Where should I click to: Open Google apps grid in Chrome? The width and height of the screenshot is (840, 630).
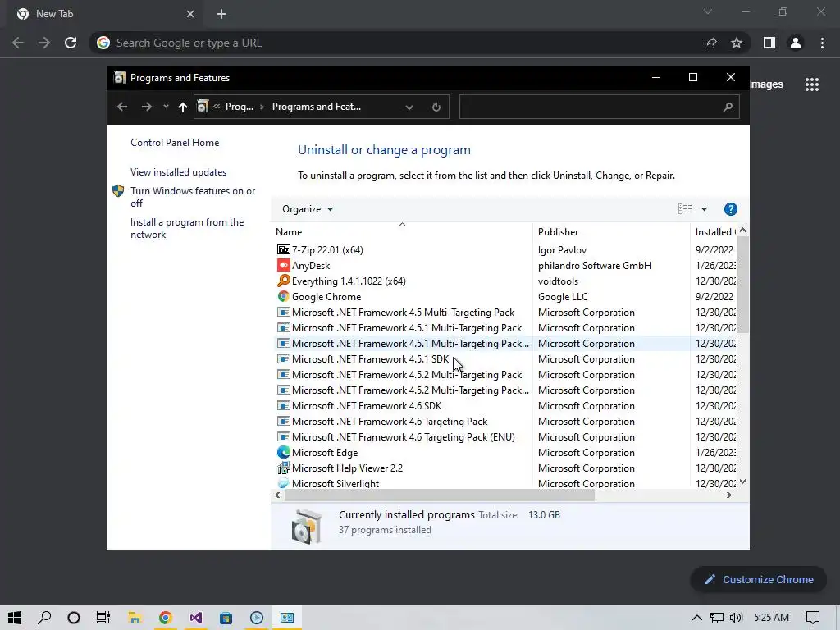pyautogui.click(x=811, y=84)
